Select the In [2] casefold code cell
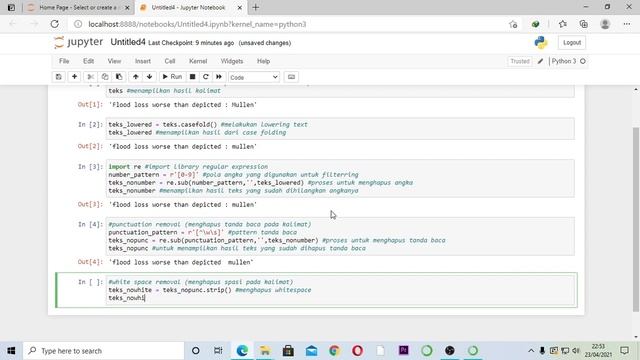This screenshot has height=360, width=640. [x=340, y=129]
